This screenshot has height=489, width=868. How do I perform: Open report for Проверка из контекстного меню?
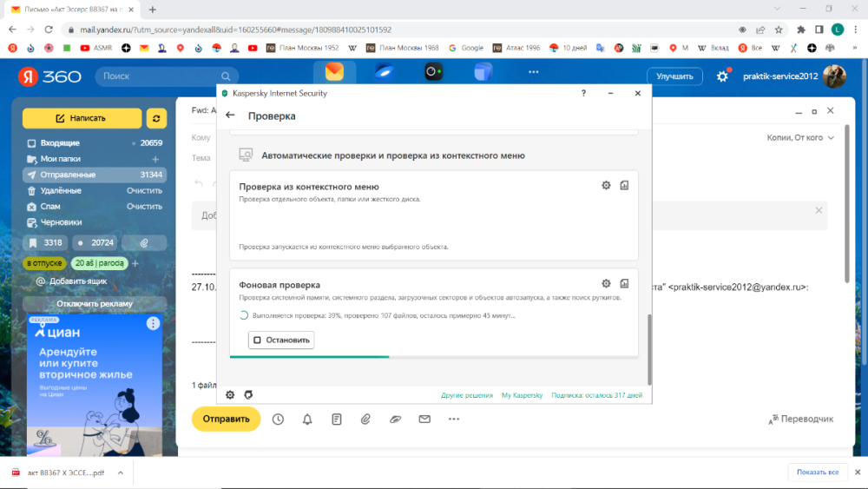624,186
